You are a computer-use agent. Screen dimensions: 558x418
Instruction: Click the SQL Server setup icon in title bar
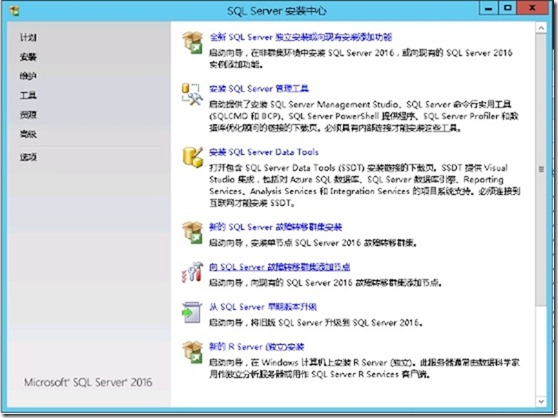[14, 11]
